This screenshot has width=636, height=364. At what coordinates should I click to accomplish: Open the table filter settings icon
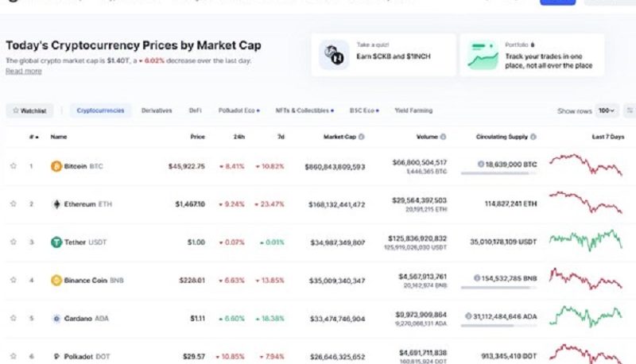tap(630, 110)
